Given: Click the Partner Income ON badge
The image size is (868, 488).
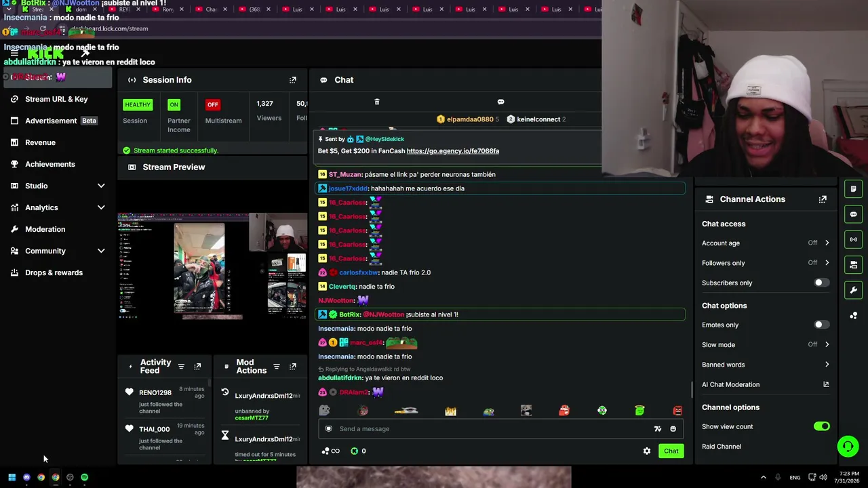Looking at the screenshot, I should coord(174,104).
